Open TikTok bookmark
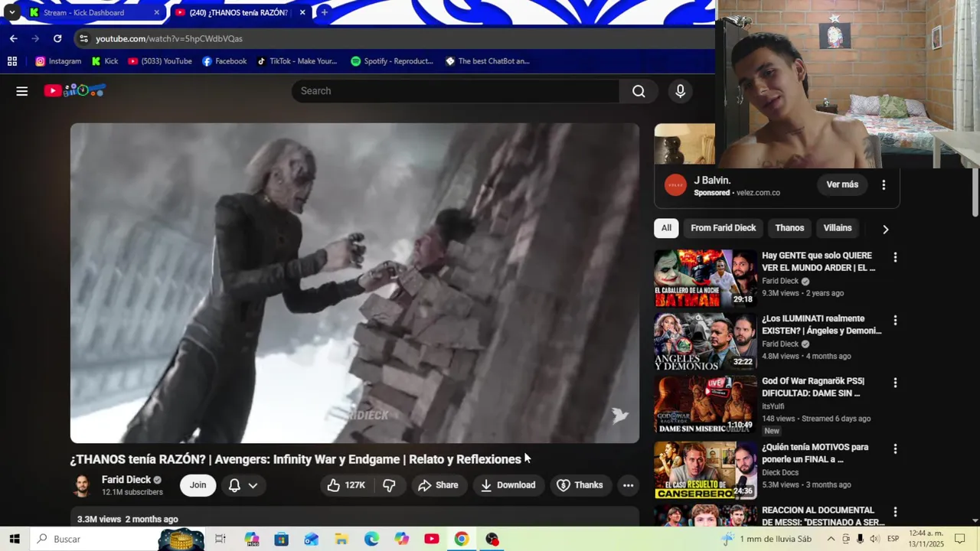The width and height of the screenshot is (980, 551). (296, 61)
